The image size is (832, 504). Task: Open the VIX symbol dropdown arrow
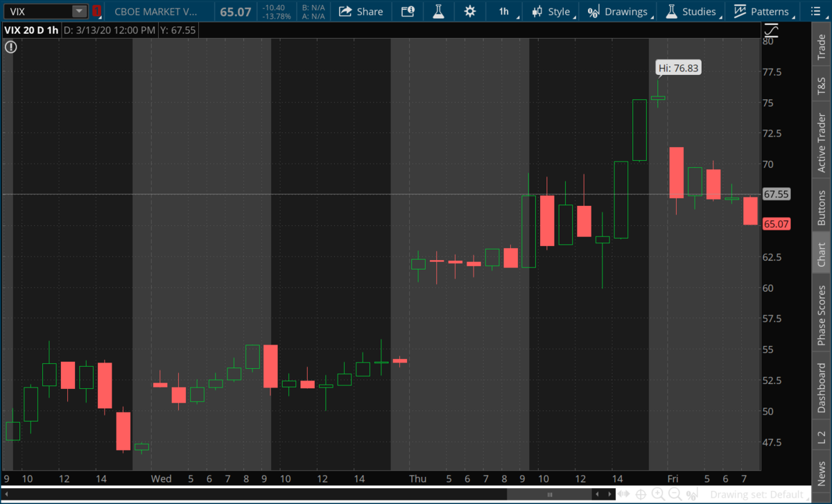pyautogui.click(x=80, y=11)
